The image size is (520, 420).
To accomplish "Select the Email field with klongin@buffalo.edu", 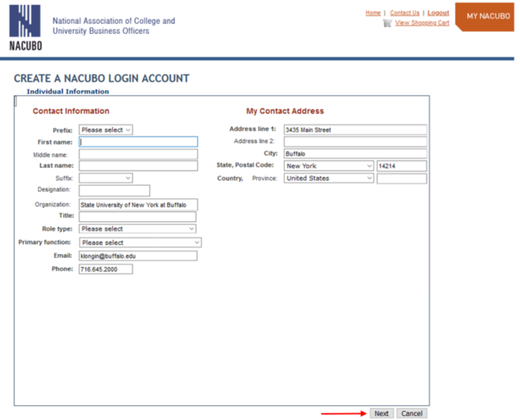I will click(x=138, y=256).
